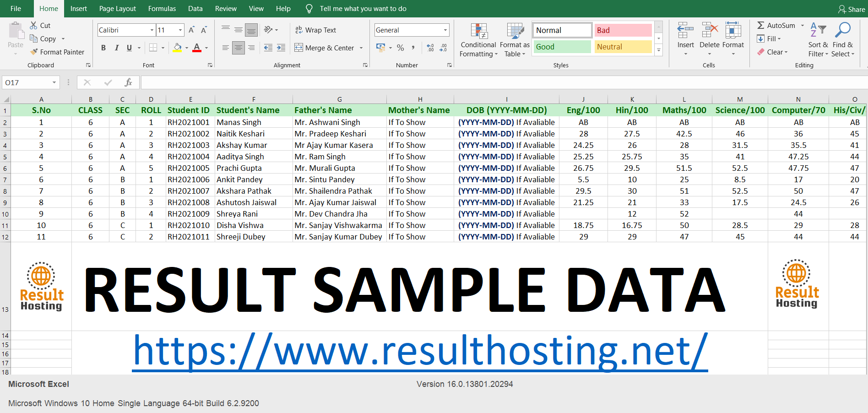Screen dimensions: 868x413
Task: Click Increase Decimal icon
Action: [430, 48]
